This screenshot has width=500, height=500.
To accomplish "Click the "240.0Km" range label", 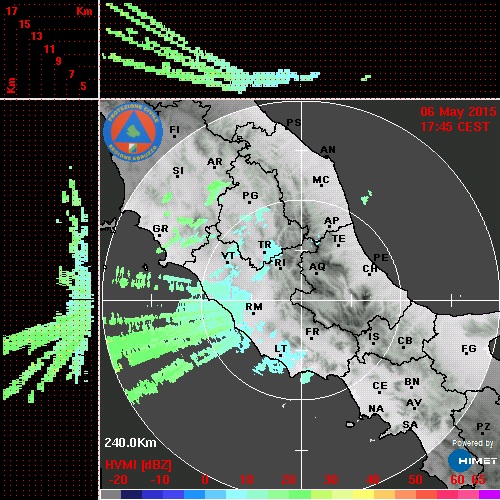I will (x=130, y=443).
